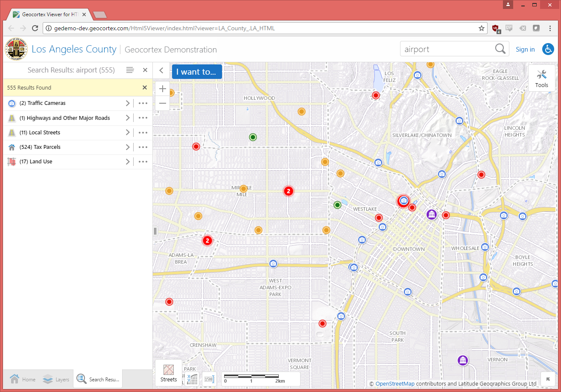Click the red marker near Los Feliz
Viewport: 561px width, 392px height.
pyautogui.click(x=376, y=95)
